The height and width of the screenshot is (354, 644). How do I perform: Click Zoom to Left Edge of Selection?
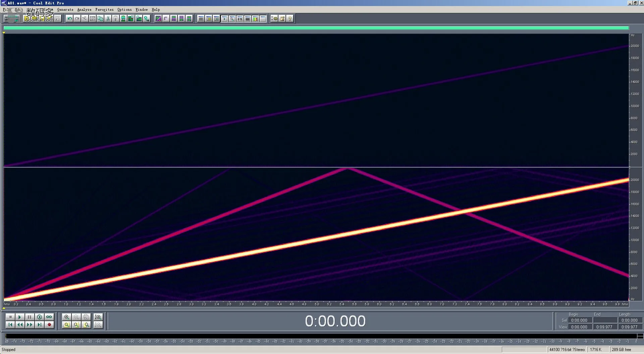tap(76, 325)
